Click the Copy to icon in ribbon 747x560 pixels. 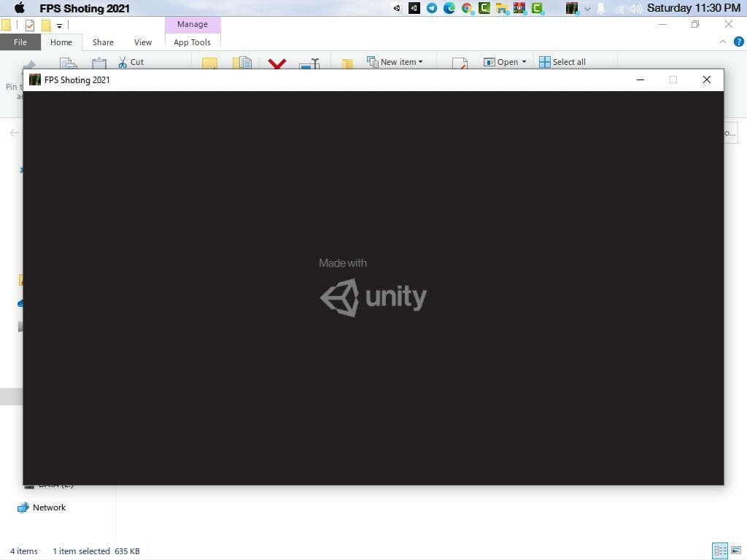[242, 63]
